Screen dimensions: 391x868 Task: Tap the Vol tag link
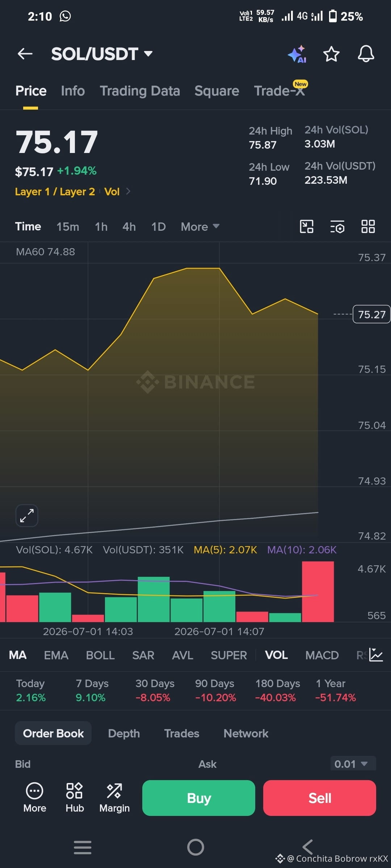(112, 191)
